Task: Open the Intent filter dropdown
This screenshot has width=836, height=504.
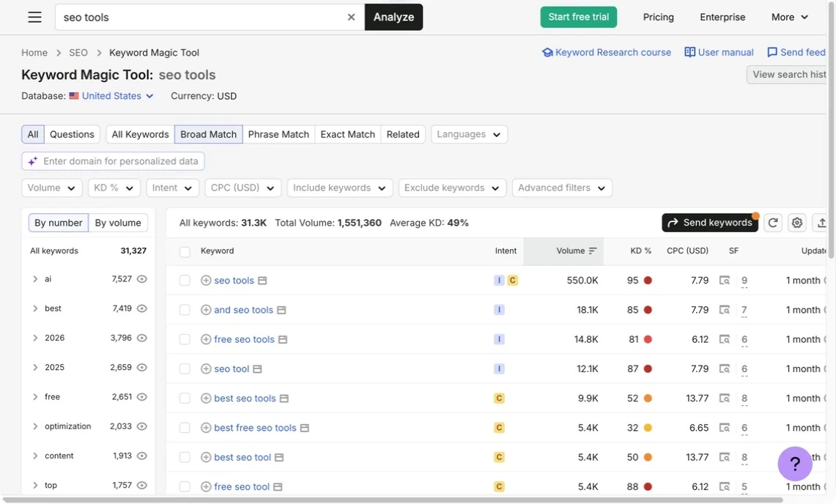Action: pos(172,188)
